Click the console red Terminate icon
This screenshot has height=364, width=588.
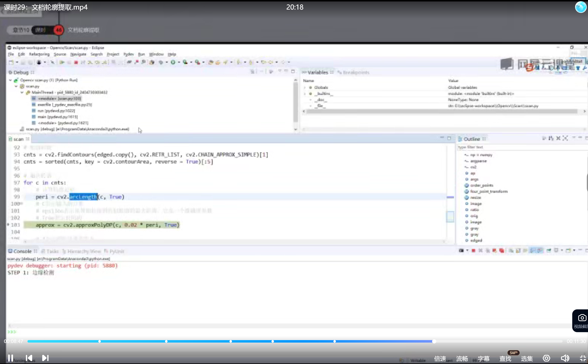click(x=473, y=251)
